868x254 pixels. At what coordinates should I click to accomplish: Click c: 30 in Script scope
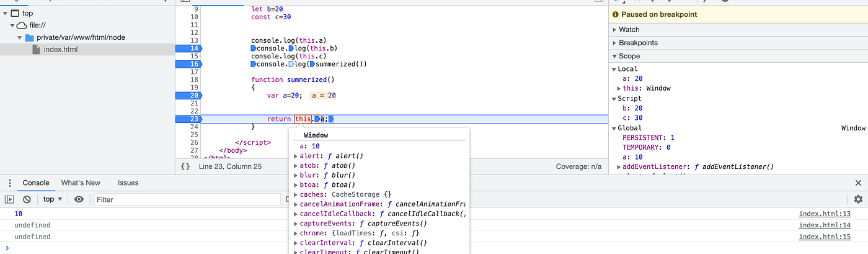[633, 118]
